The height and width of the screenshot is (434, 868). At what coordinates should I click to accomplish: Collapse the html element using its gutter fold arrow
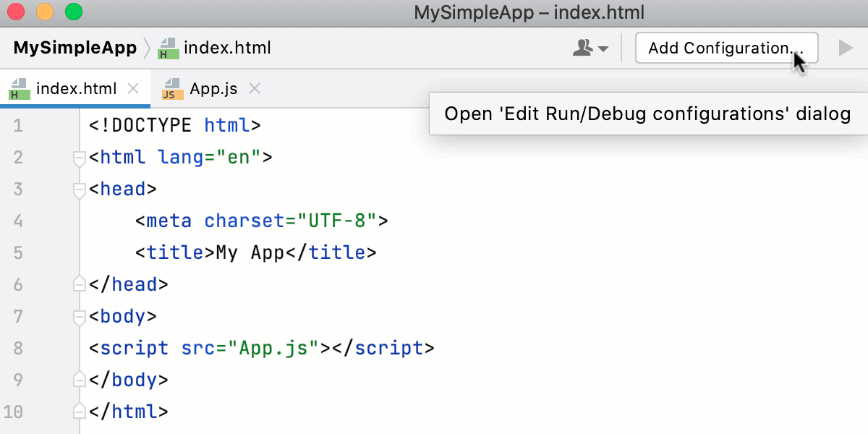[x=79, y=159]
